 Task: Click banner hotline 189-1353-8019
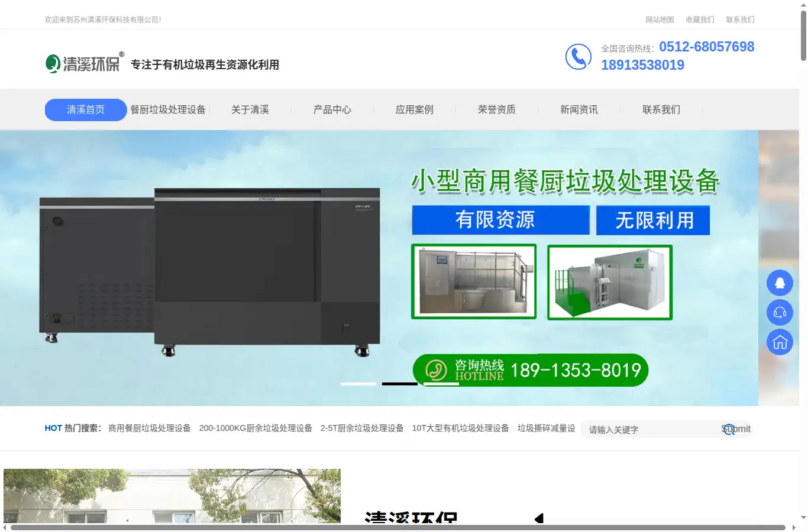tap(576, 371)
